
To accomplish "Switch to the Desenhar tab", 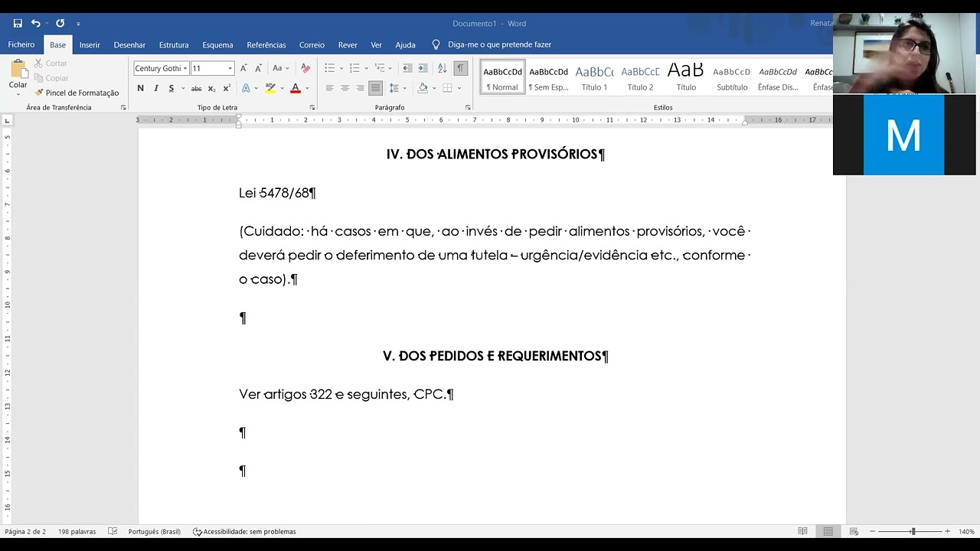I will tap(129, 44).
